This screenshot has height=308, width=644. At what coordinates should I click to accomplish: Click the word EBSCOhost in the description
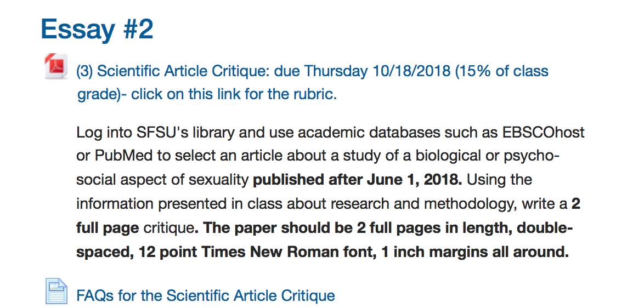(x=544, y=133)
